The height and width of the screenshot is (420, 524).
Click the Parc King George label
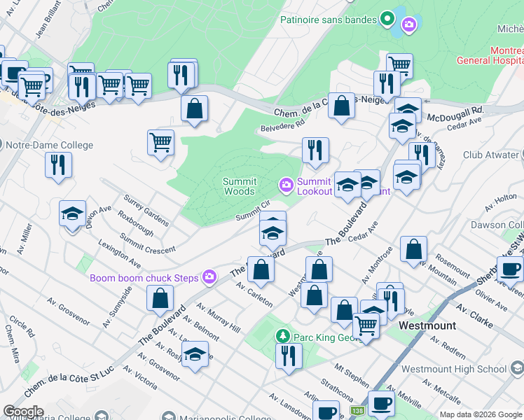[x=328, y=337]
